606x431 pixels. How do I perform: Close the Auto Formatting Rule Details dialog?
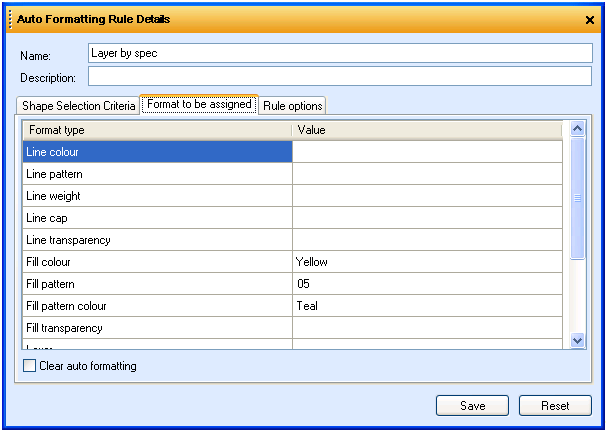pyautogui.click(x=589, y=19)
